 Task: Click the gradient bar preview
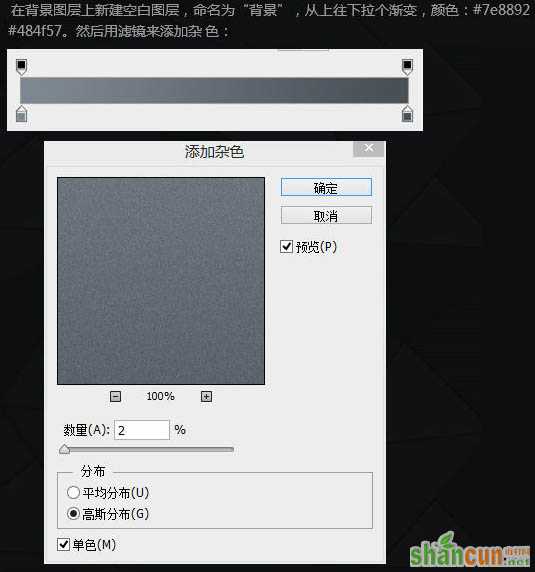(214, 90)
